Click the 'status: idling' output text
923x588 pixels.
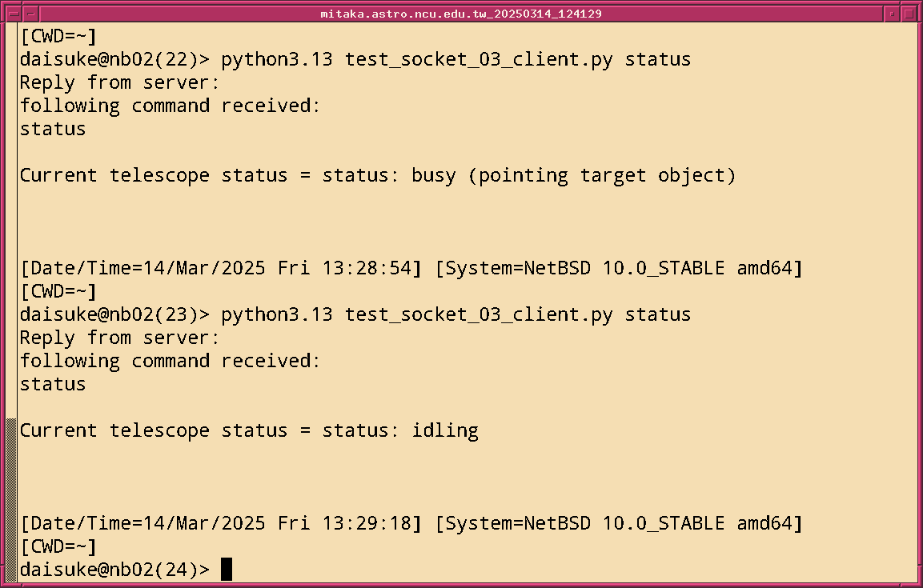[400, 430]
